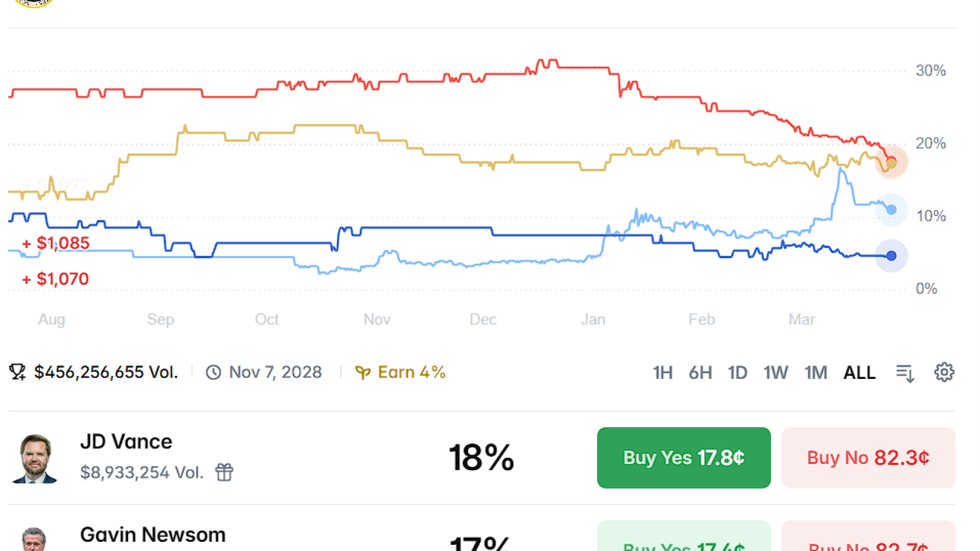Image resolution: width=980 pixels, height=551 pixels.
Task: Select the 1D time range
Action: point(737,372)
